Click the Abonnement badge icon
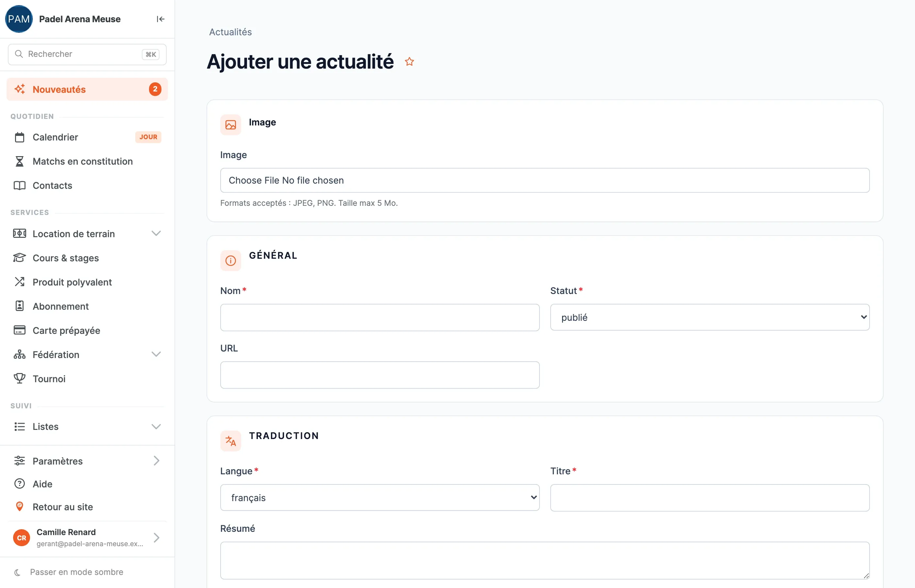 (20, 306)
